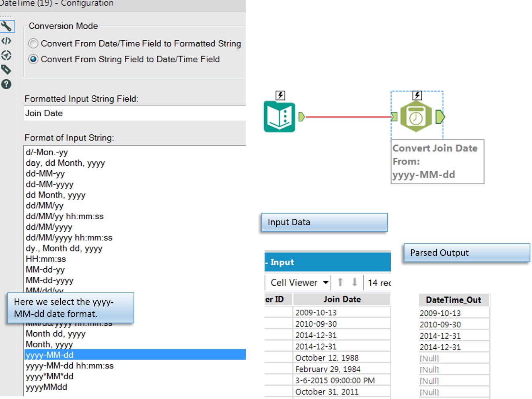Open the Annotation tag icon
The image size is (532, 399).
click(6, 70)
